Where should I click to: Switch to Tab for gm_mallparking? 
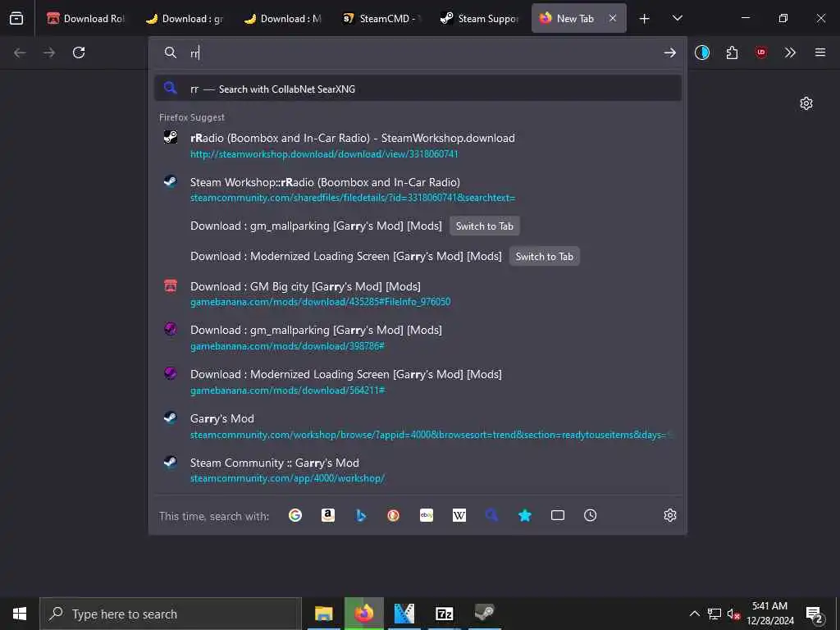tap(484, 226)
